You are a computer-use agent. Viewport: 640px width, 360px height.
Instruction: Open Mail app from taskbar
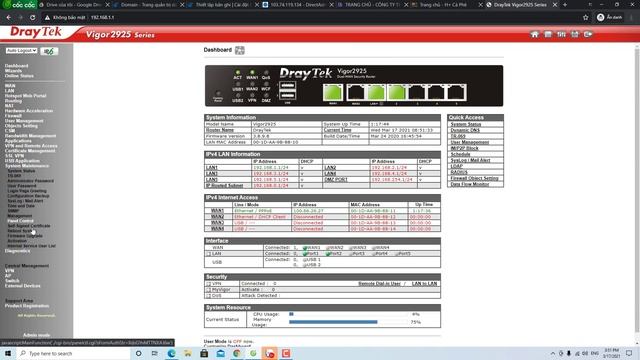pyautogui.click(x=220, y=353)
